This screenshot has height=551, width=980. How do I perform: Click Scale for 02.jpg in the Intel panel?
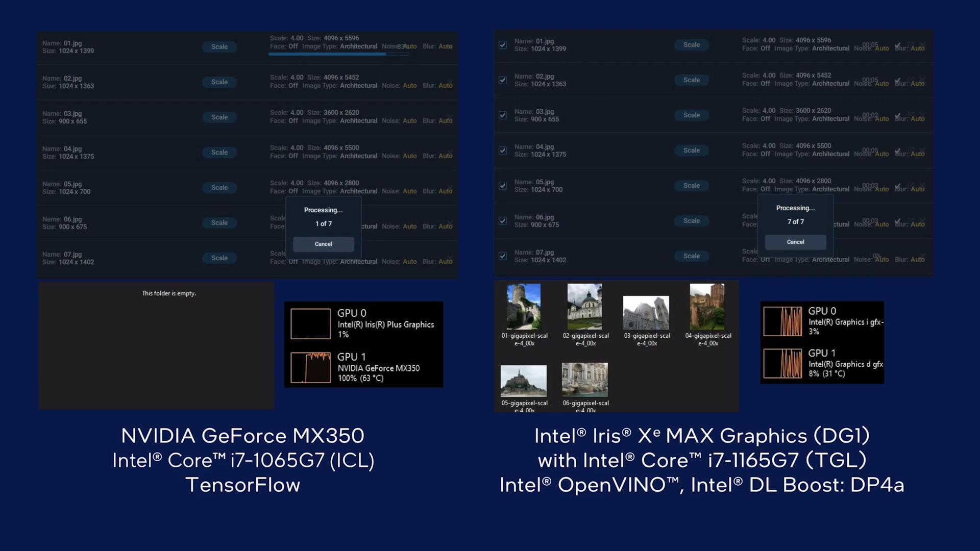692,80
